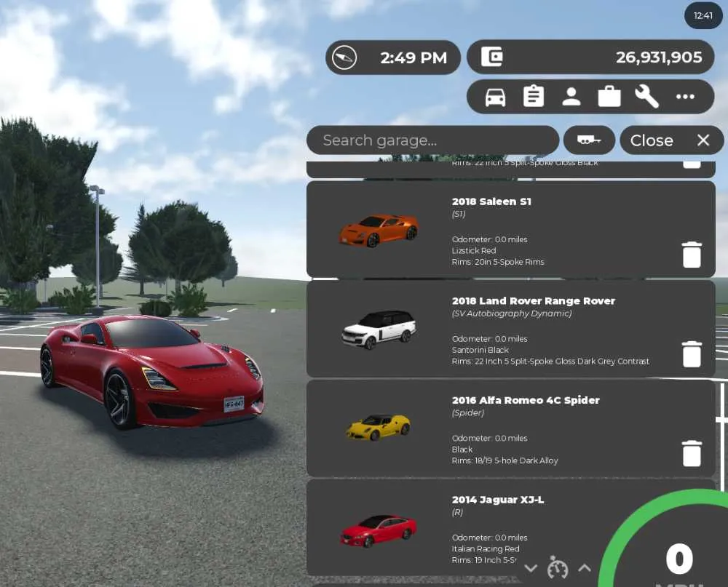Open the vehicles menu car icon
Viewport: 728px width, 587px height.
pos(495,97)
